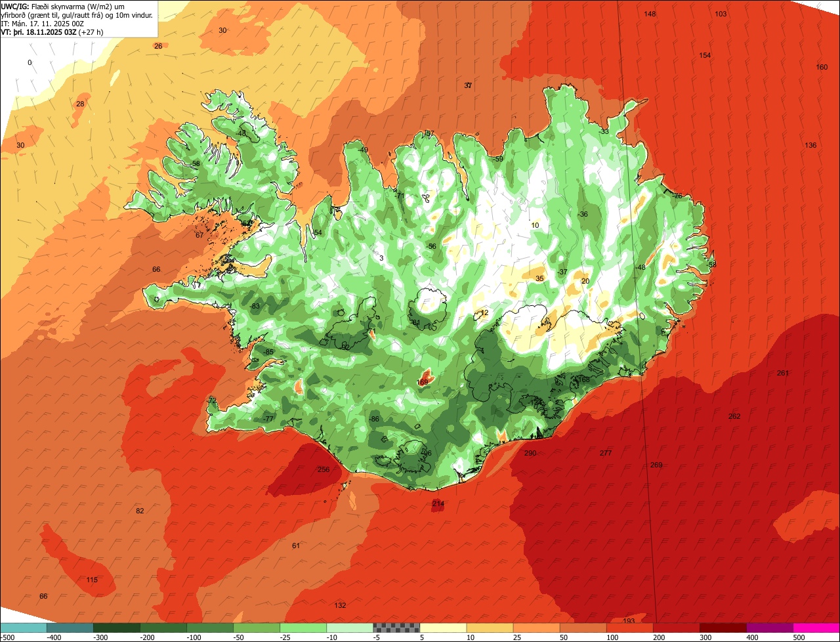The width and height of the screenshot is (840, 642).
Task: Click the '169' value on the red patch
Action: [423, 382]
